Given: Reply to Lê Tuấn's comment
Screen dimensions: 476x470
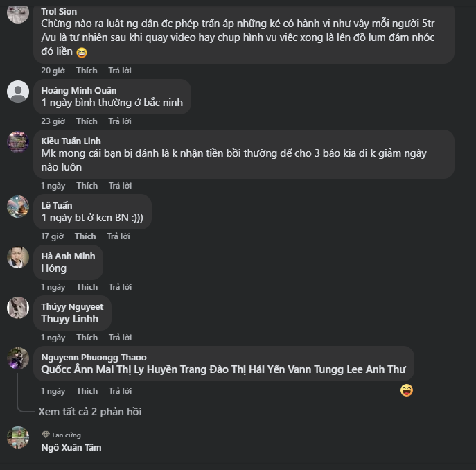Looking at the screenshot, I should [x=118, y=236].
